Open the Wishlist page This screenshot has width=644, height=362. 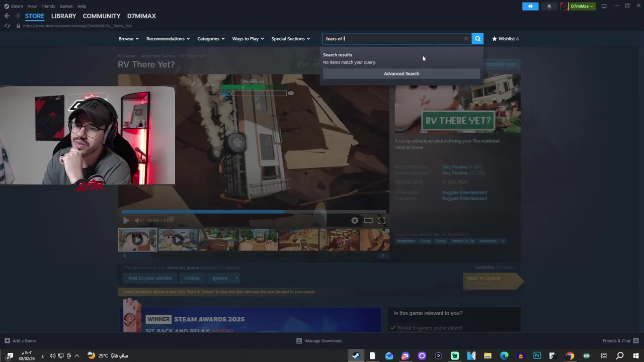pyautogui.click(x=505, y=39)
